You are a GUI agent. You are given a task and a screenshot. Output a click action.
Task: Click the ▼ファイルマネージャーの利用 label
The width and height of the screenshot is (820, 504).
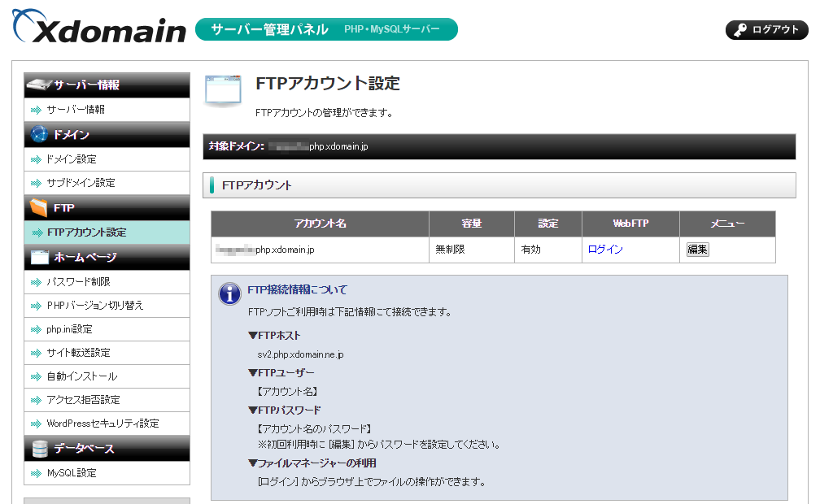pos(312,463)
